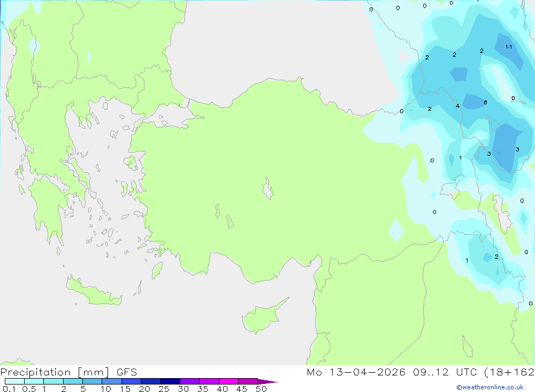Click the legend arrow tip above 50 mm
The image size is (535, 392).
tap(267, 381)
